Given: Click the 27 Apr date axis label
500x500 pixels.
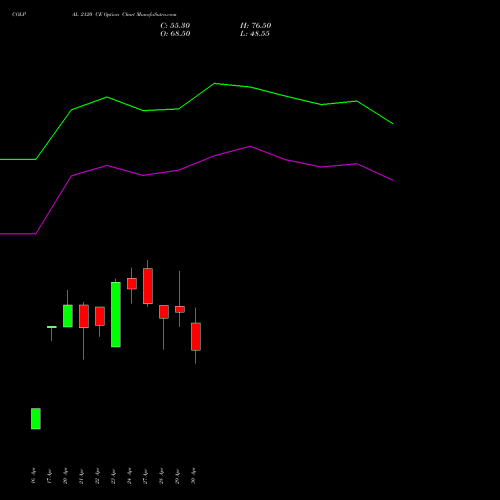Looking at the screenshot, I should click(145, 476).
